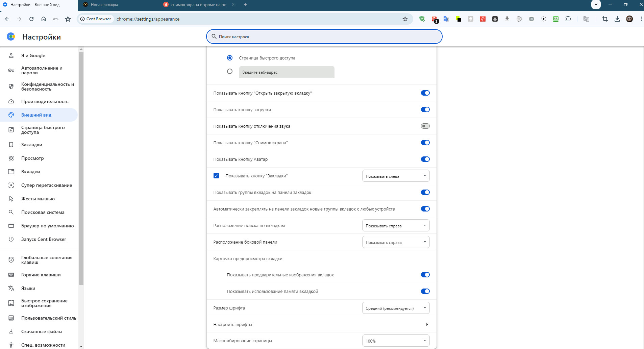The width and height of the screenshot is (644, 349).
Task: Open the Google Translate extension icon
Action: (x=446, y=19)
